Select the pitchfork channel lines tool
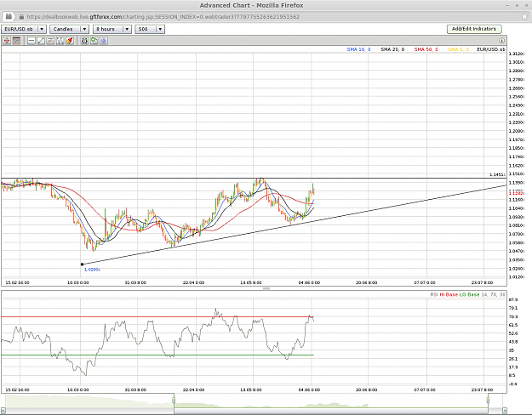532x415 pixels. [x=60, y=41]
